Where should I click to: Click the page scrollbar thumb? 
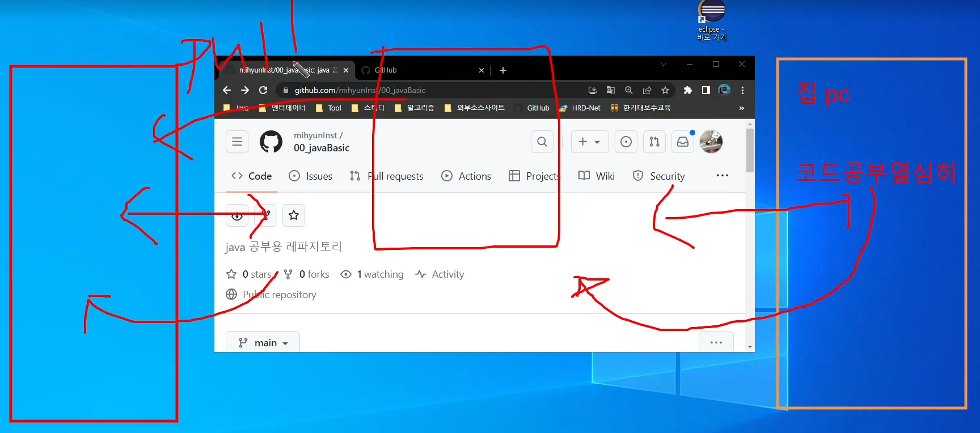(750, 150)
